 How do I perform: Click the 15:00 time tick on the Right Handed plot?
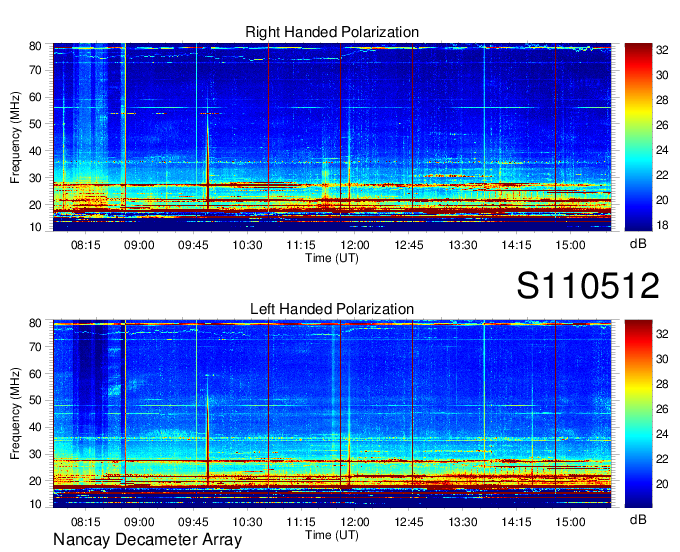coord(570,245)
